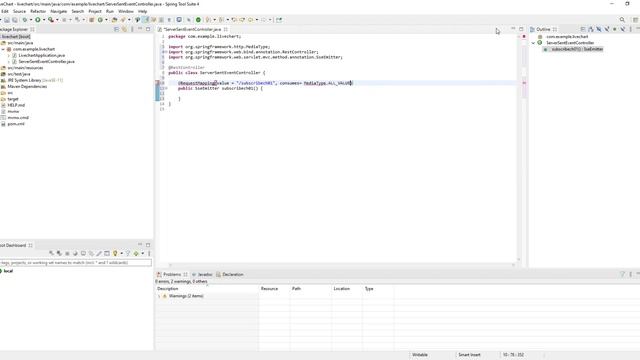Image resolution: width=640 pixels, height=360 pixels.
Task: Select the Maven Dependencies tree item
Action: click(x=27, y=87)
